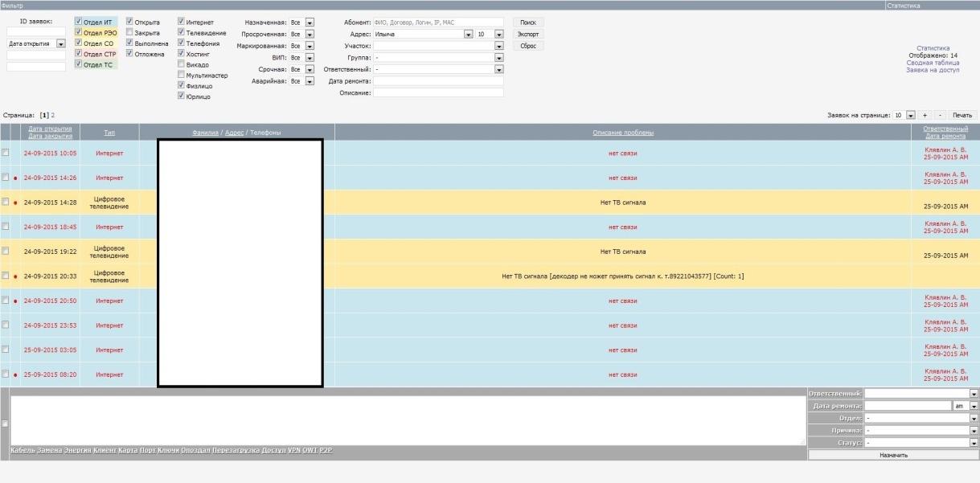Check the Викадо service checkbox
Screen dimensions: 980x483
[x=182, y=64]
